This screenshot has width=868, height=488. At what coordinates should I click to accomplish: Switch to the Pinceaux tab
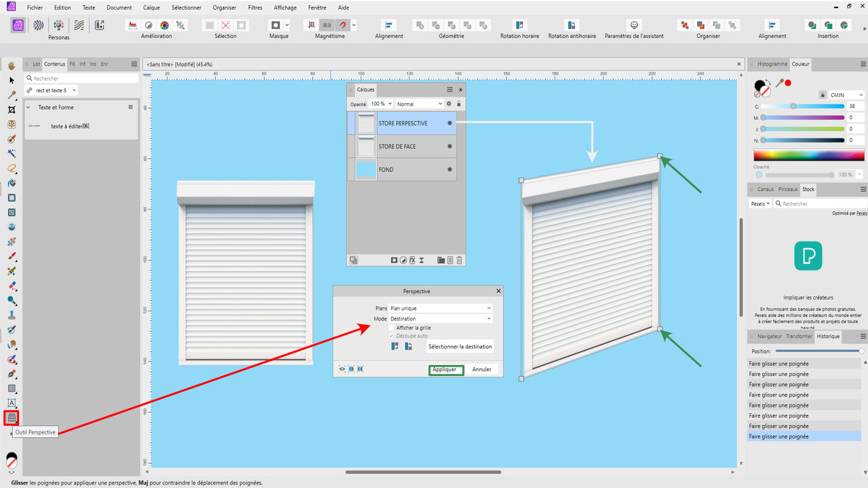point(788,189)
